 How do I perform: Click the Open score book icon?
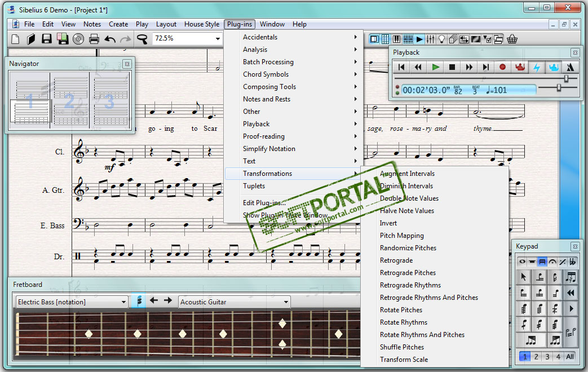[x=31, y=39]
